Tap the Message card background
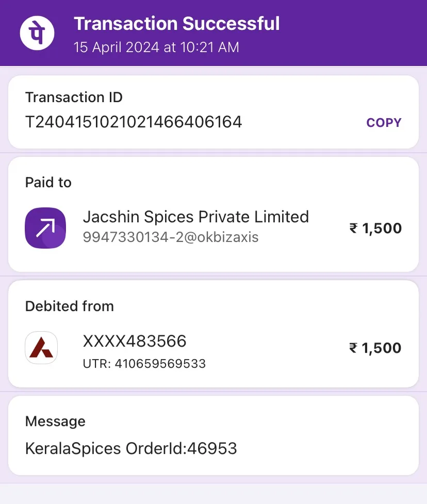The image size is (427, 504). pyautogui.click(x=213, y=435)
